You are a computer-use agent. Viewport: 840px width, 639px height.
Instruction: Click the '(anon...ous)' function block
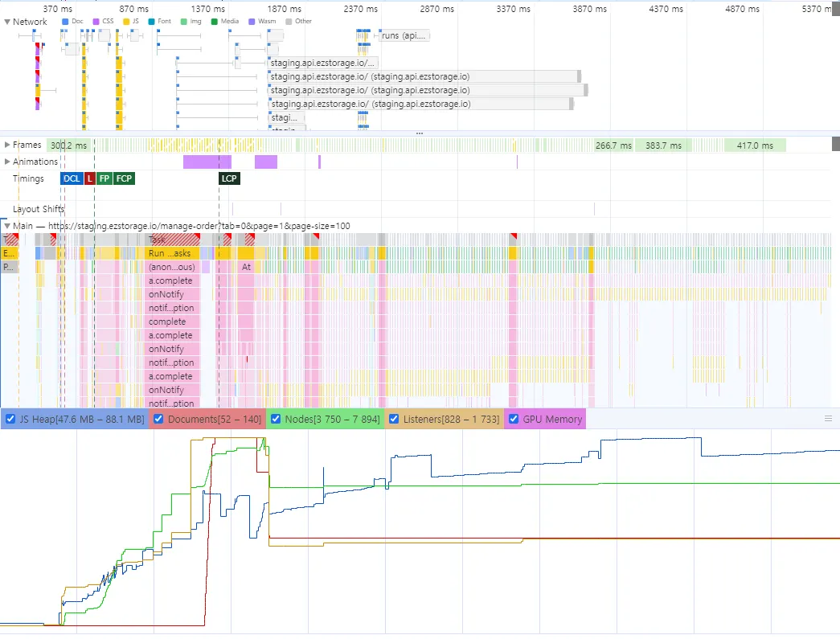[173, 267]
